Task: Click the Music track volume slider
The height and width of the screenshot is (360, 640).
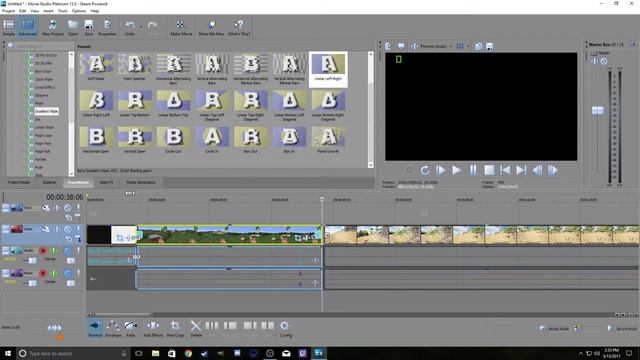Action: (32, 283)
